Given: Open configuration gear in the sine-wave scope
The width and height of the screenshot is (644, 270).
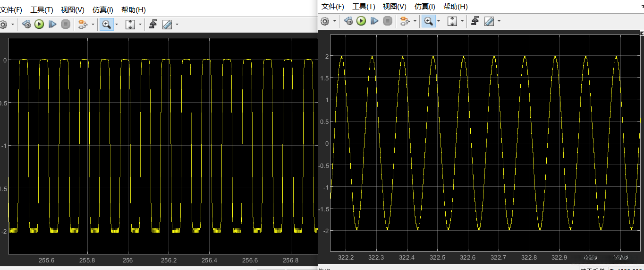Looking at the screenshot, I should [325, 21].
